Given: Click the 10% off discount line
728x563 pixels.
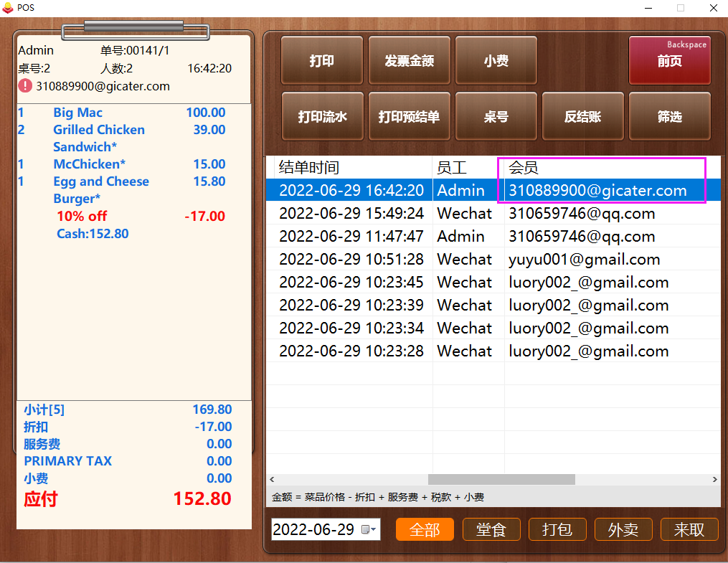Looking at the screenshot, I should pyautogui.click(x=141, y=216).
